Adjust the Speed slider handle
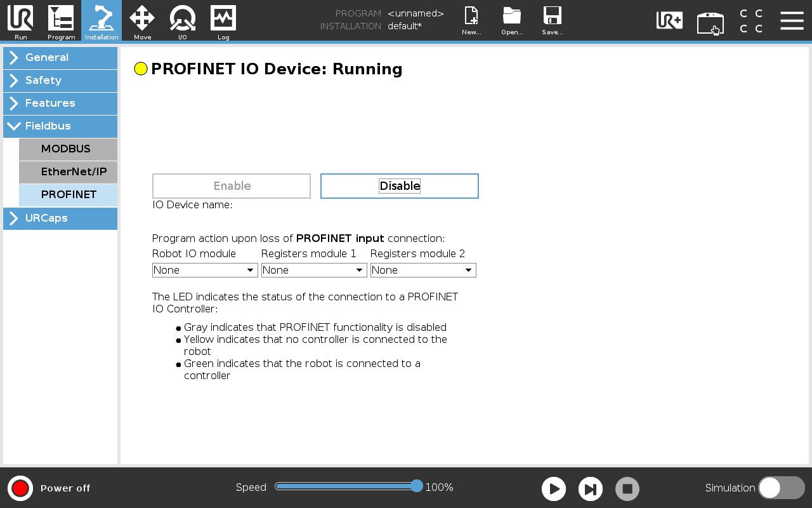This screenshot has height=508, width=812. point(417,486)
